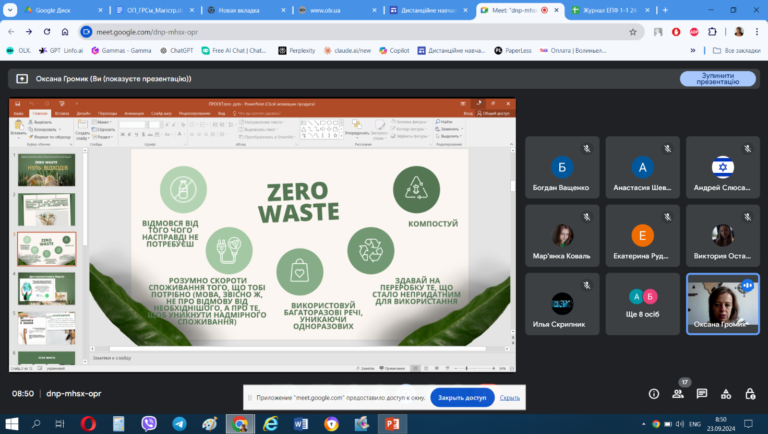Close the www.olx.ua tab
This screenshot has width=768, height=434.
pyautogui.click(x=375, y=10)
